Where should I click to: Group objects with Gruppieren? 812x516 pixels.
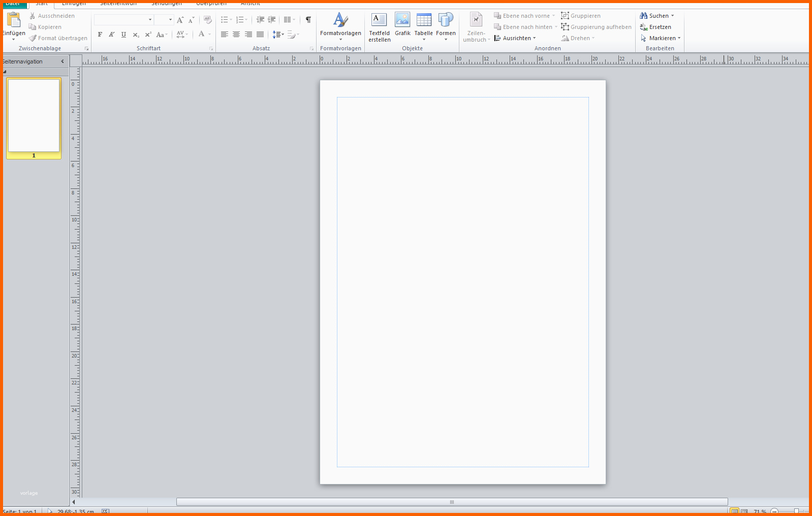(581, 16)
